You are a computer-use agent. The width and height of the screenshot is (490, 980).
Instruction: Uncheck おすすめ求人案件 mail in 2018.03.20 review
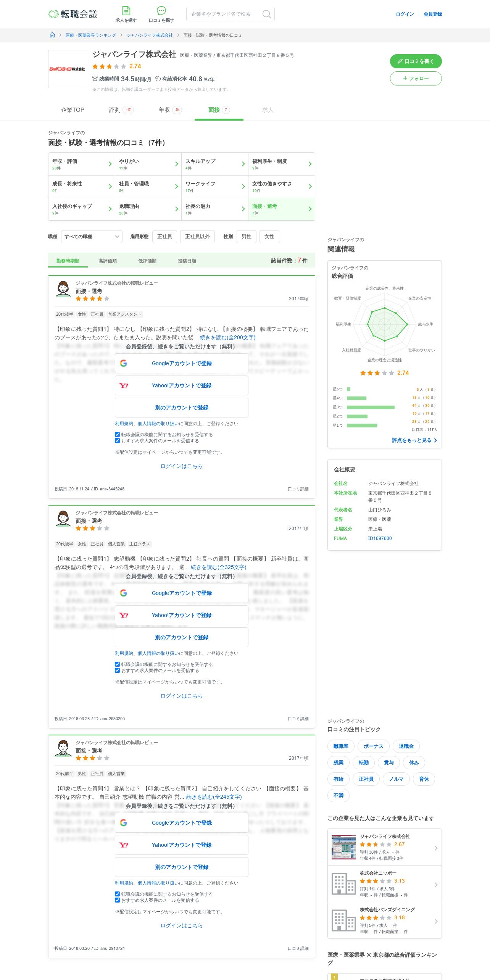click(x=117, y=900)
